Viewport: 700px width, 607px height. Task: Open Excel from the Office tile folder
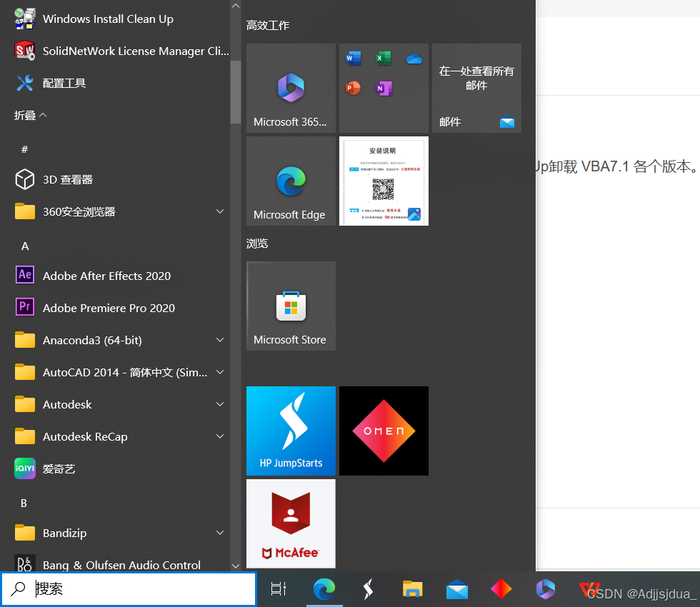tap(384, 58)
